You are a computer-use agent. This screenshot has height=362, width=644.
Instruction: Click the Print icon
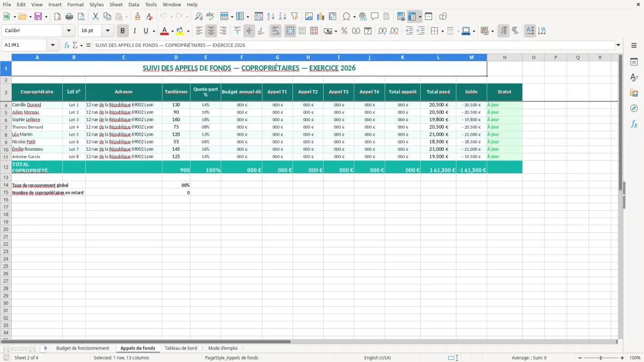point(69,17)
